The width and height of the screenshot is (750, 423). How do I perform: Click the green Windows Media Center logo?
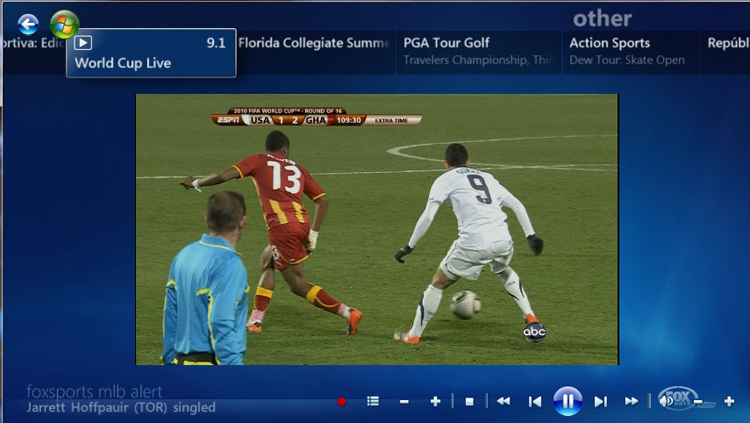pos(64,24)
